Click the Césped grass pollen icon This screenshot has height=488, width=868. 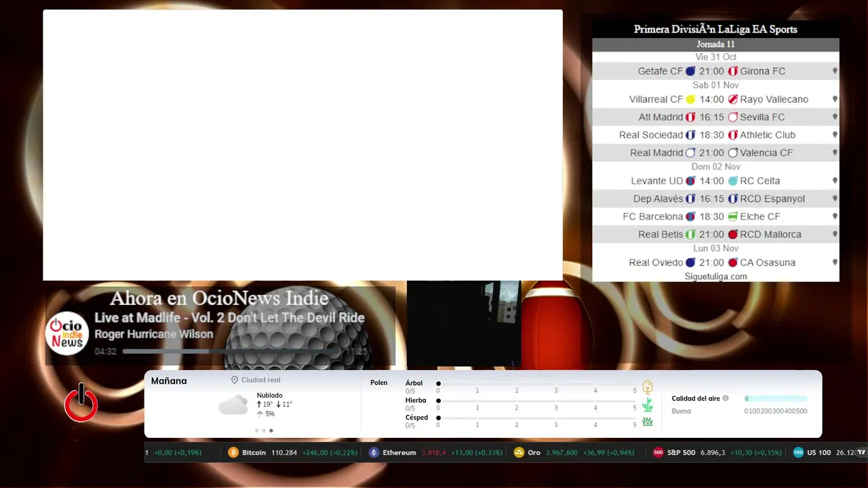648,422
